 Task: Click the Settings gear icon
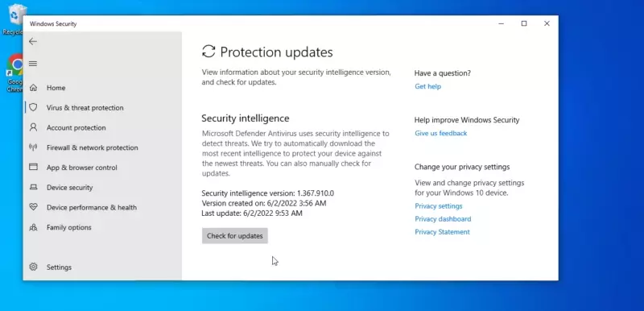click(x=33, y=267)
